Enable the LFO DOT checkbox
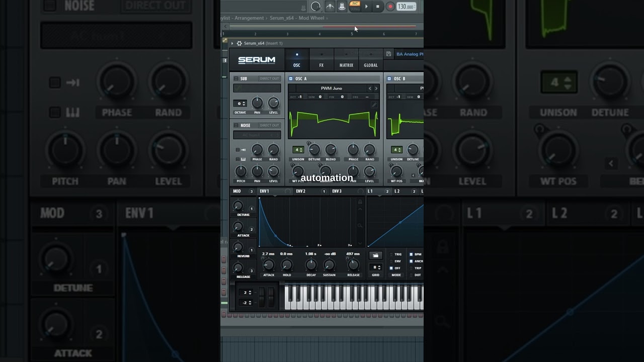This screenshot has width=644, height=362. point(411,275)
